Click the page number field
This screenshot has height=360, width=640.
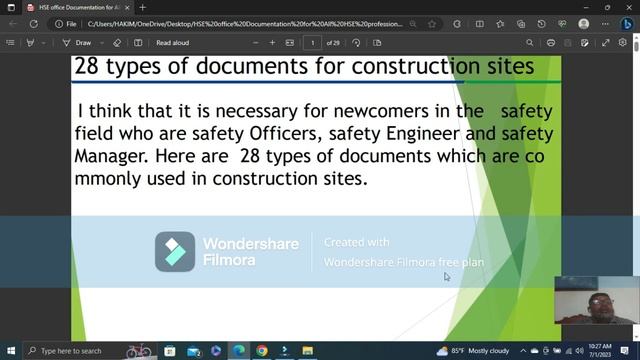tap(312, 42)
